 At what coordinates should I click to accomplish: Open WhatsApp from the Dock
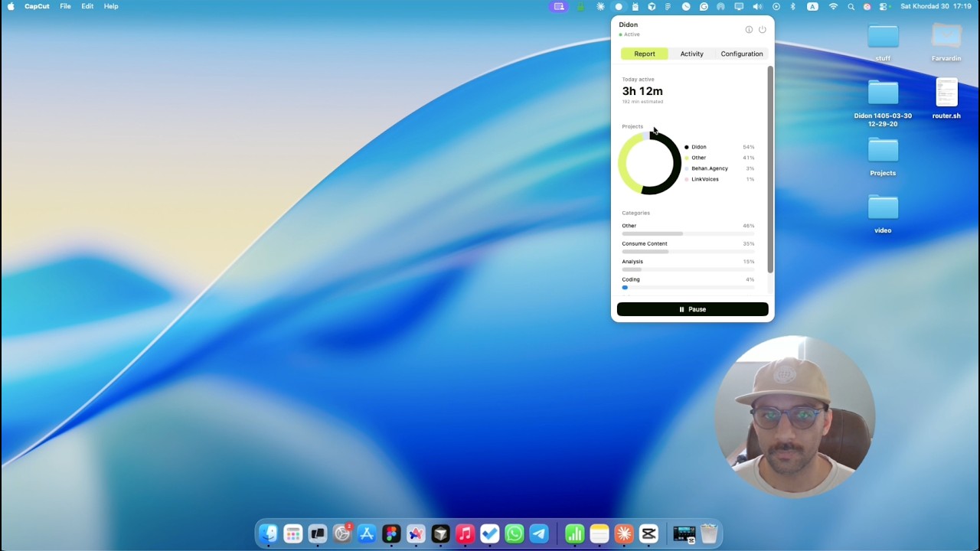[514, 533]
